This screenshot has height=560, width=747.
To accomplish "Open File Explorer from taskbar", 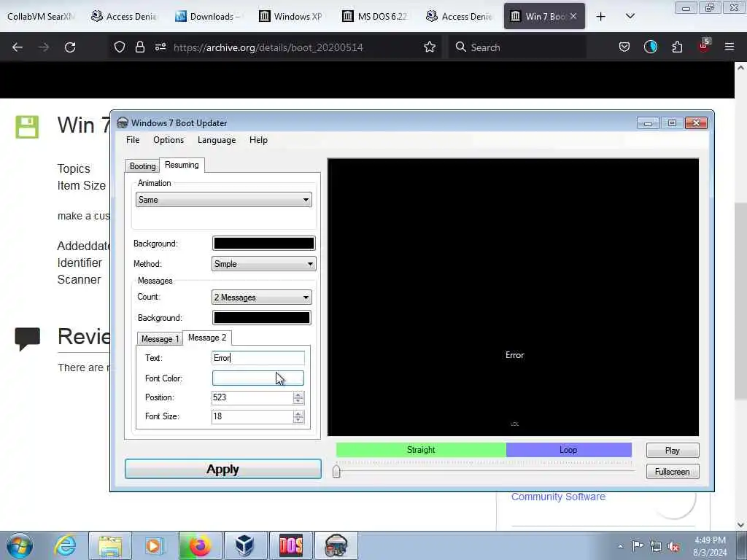I will 110,545.
